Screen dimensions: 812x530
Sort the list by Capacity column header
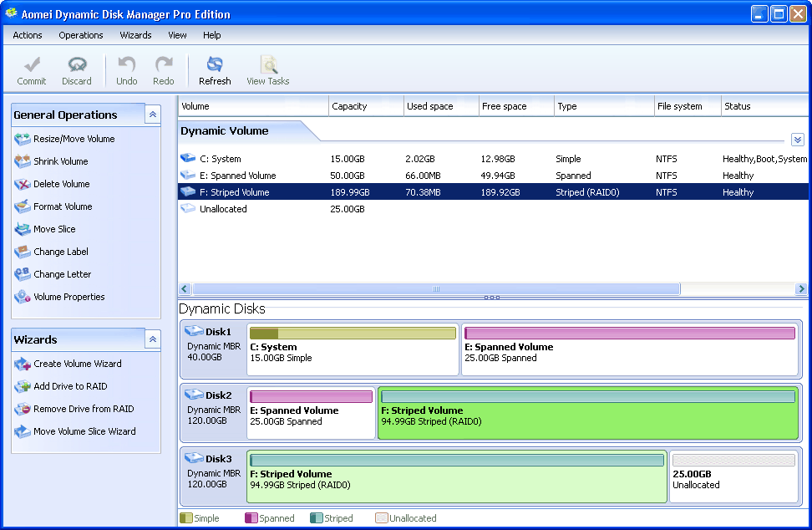tap(348, 106)
